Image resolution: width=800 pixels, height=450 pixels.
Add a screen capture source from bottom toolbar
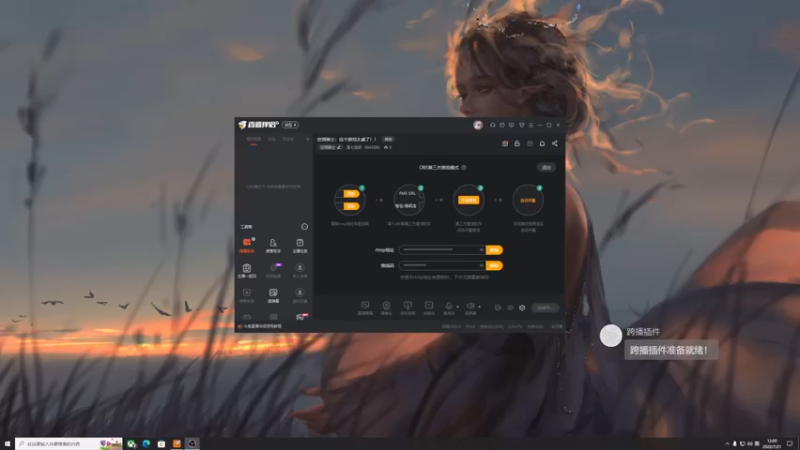365,308
